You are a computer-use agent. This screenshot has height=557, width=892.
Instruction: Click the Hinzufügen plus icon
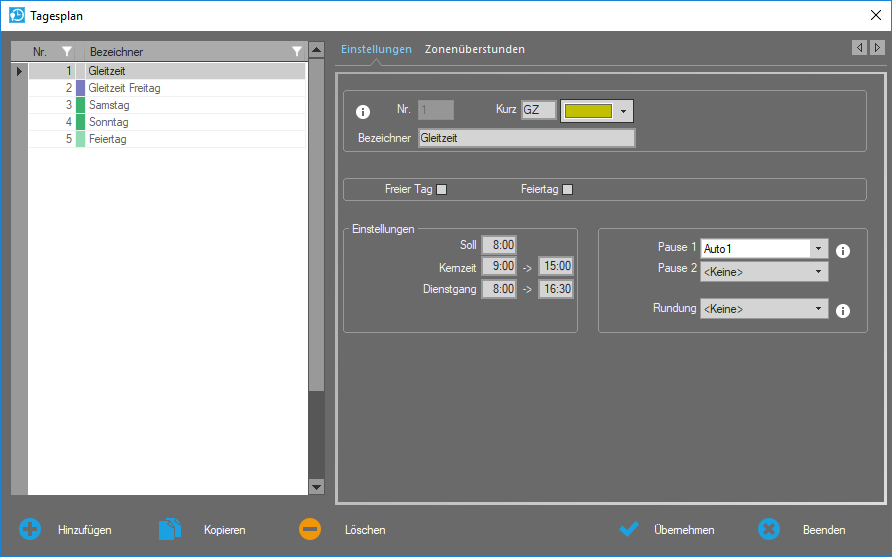(x=31, y=530)
